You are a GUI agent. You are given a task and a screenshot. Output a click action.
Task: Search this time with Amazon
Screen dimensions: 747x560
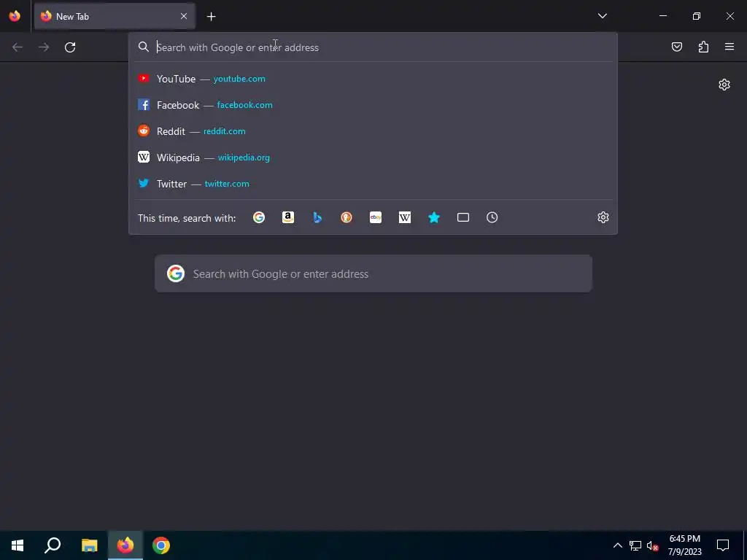tap(287, 217)
